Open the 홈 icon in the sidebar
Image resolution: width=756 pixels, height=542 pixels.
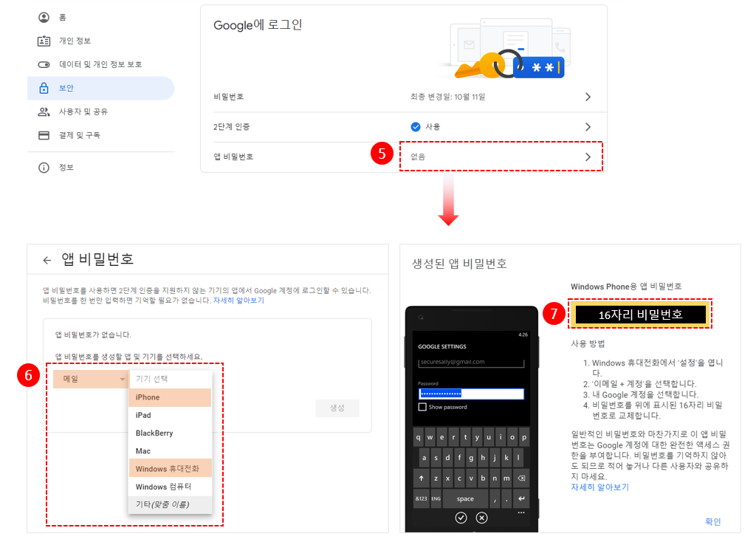pos(44,18)
